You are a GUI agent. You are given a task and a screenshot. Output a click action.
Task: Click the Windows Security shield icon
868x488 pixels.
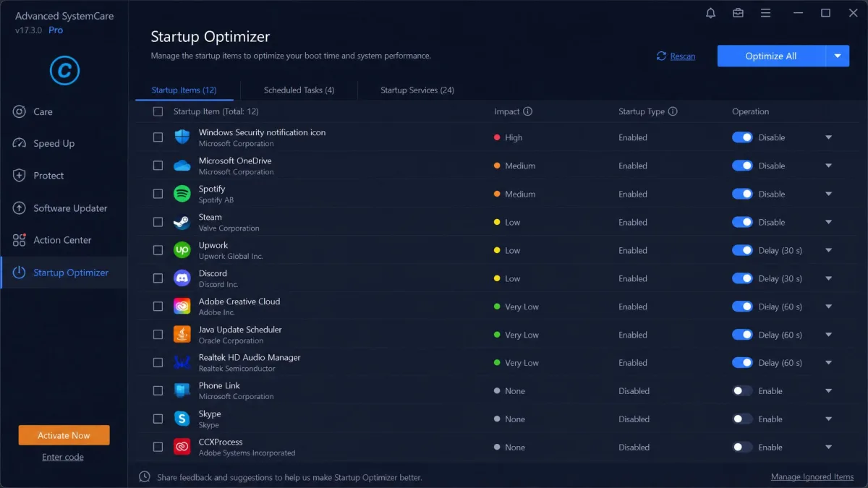click(182, 137)
